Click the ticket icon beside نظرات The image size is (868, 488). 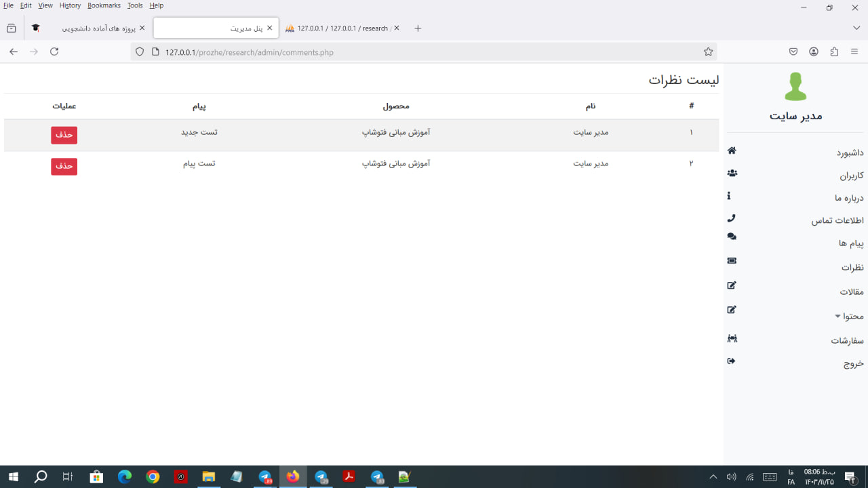click(x=732, y=260)
